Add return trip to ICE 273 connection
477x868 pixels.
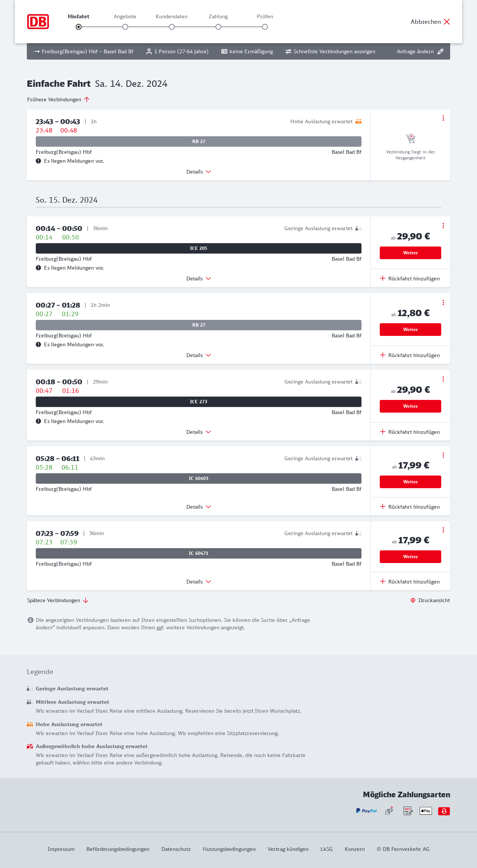pyautogui.click(x=410, y=432)
